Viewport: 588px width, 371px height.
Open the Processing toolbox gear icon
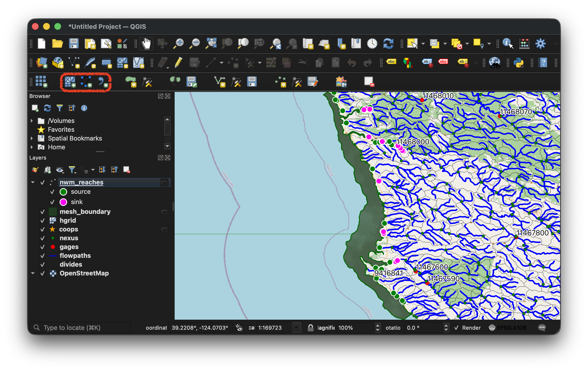coord(540,44)
